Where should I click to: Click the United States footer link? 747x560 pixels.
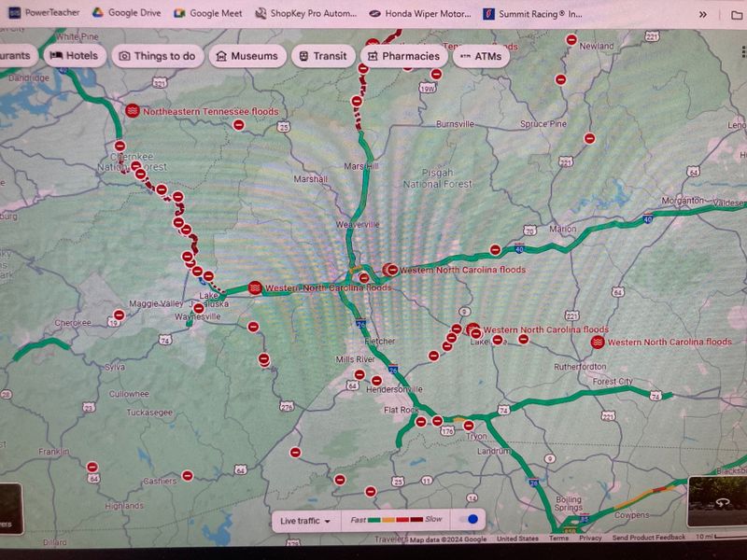click(517, 539)
